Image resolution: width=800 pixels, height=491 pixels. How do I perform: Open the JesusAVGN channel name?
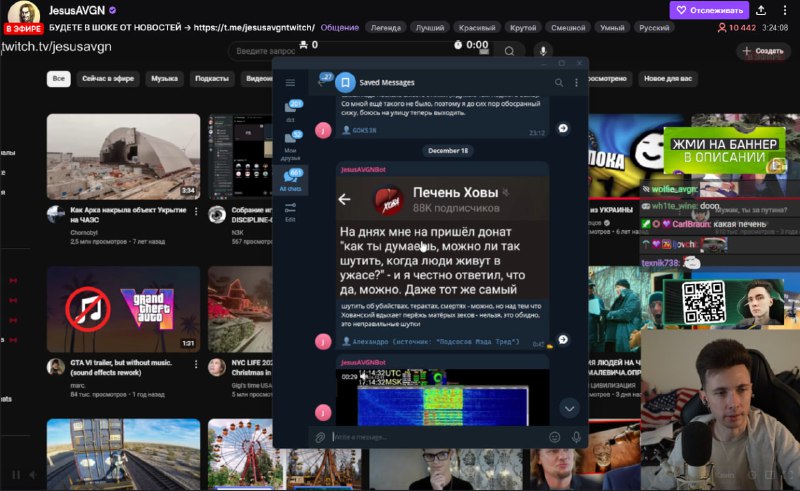[77, 10]
